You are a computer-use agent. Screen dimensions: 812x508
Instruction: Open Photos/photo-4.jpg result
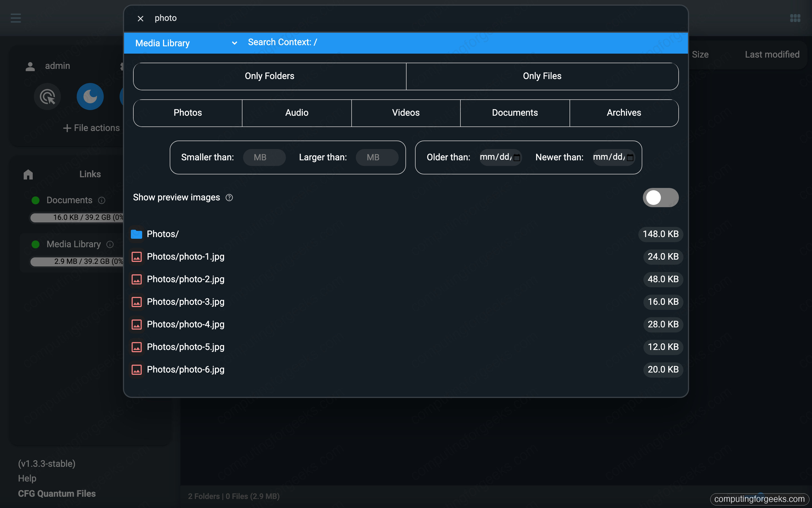point(406,324)
